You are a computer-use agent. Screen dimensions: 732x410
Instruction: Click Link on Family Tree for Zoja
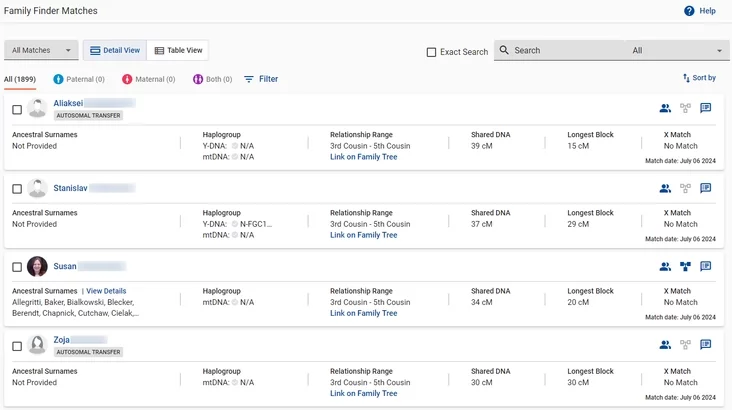coord(364,393)
